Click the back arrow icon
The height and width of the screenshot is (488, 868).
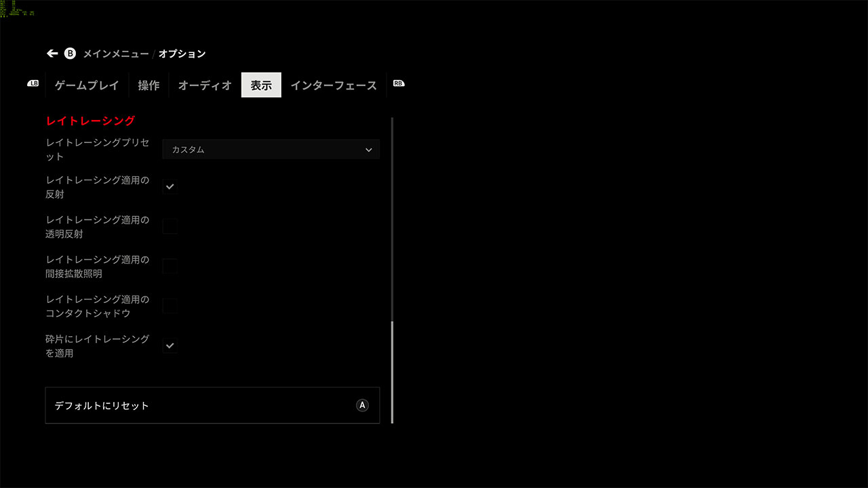(52, 54)
